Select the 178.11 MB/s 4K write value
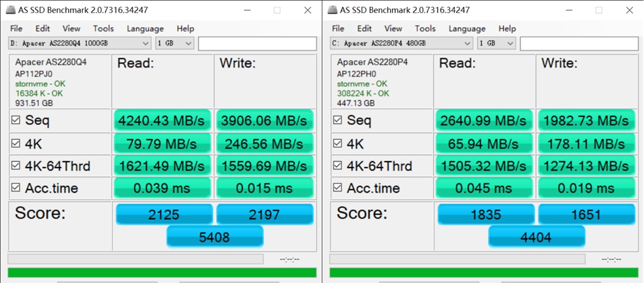Screen dimensions: 644x283 click(586, 144)
